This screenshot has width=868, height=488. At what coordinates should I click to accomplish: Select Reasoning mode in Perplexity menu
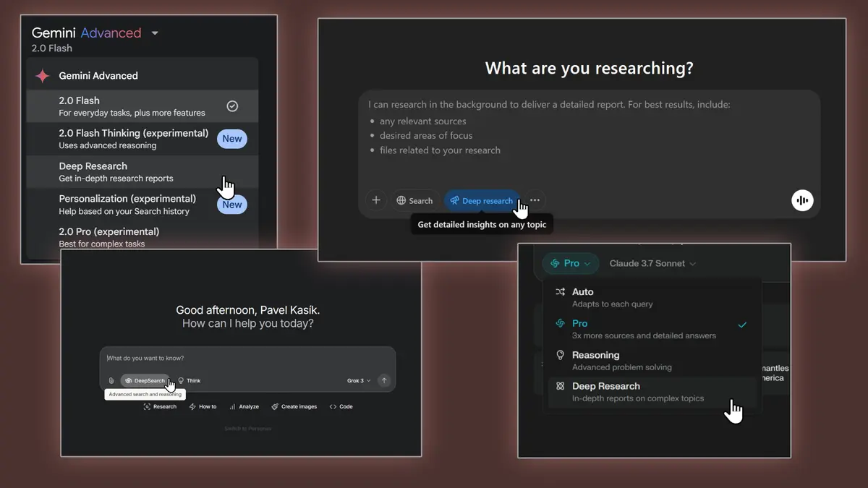click(652, 361)
